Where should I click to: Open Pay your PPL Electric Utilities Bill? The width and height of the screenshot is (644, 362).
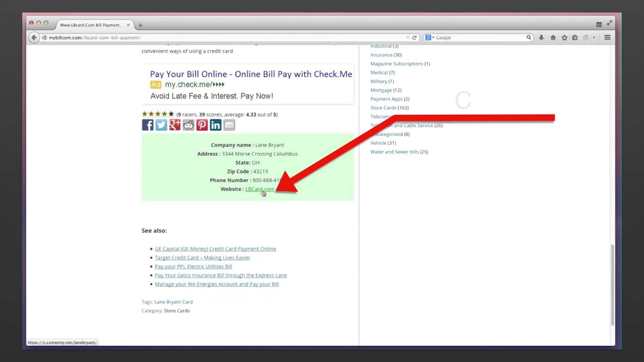tap(193, 266)
